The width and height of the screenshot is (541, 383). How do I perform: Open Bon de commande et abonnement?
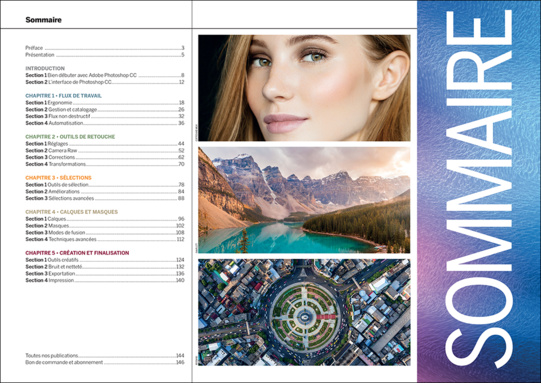tap(105, 362)
